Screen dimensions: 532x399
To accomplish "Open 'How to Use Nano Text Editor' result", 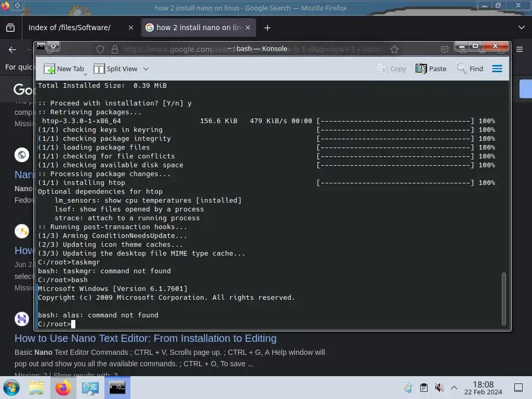I will (x=145, y=338).
